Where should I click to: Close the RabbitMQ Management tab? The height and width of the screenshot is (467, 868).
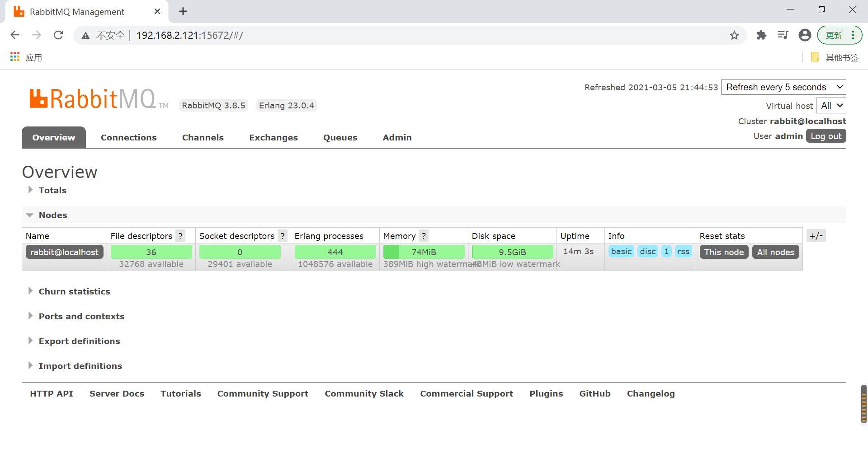pyautogui.click(x=157, y=11)
